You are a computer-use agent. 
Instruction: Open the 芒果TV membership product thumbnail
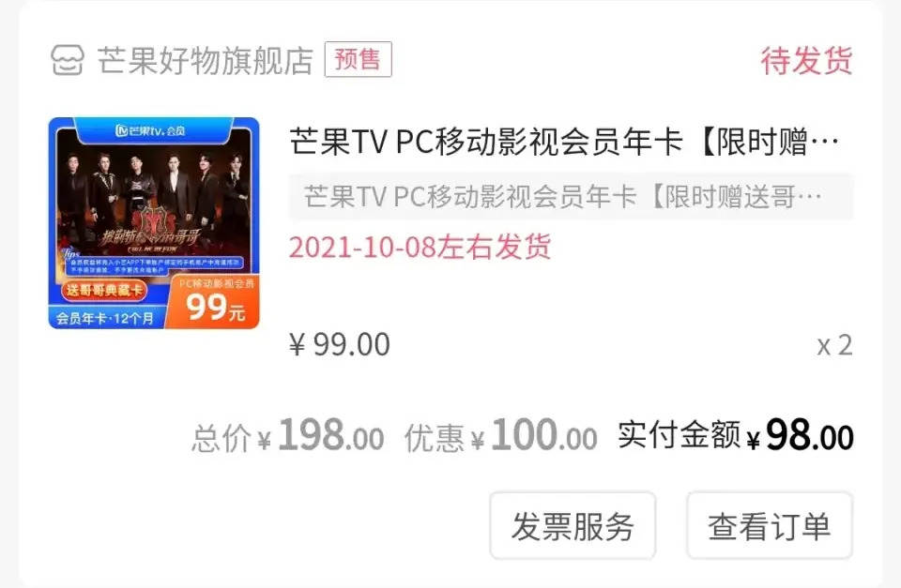click(154, 223)
